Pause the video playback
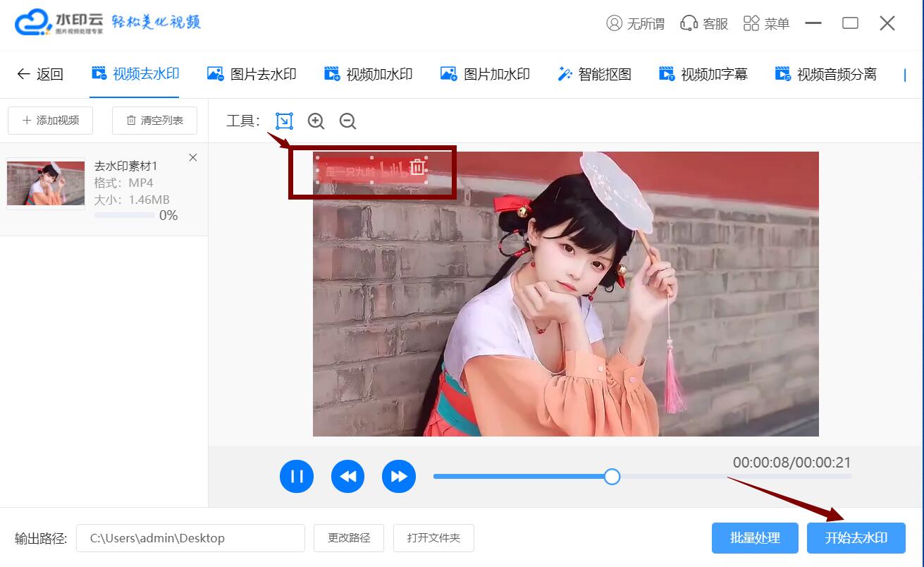 pos(297,476)
